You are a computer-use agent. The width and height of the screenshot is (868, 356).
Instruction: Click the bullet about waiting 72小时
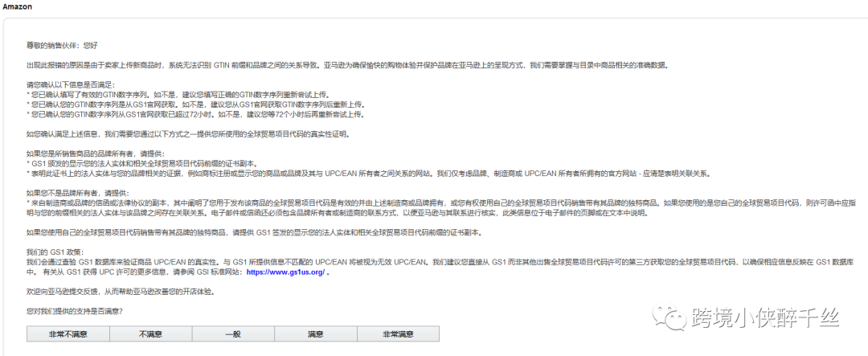point(196,115)
